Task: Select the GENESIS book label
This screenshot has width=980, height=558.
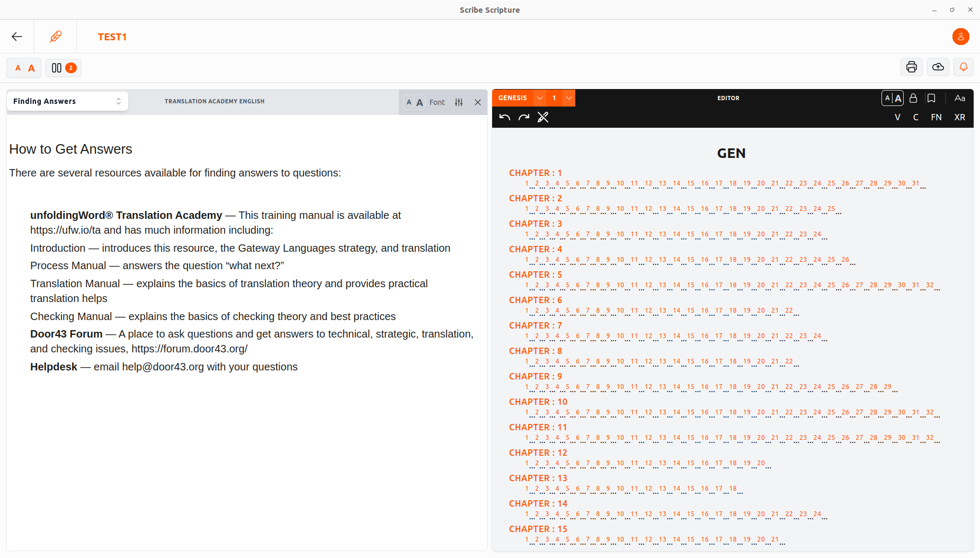Action: click(512, 98)
